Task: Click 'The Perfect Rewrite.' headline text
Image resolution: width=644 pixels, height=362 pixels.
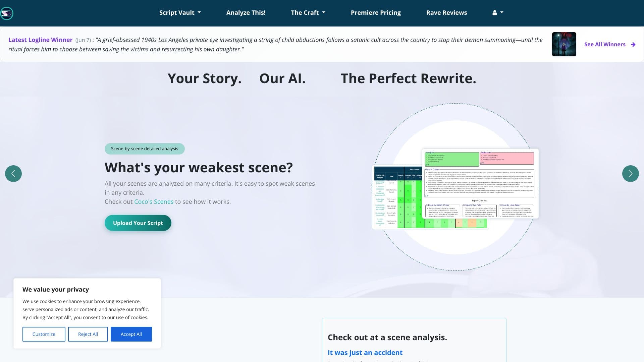Action: click(408, 78)
